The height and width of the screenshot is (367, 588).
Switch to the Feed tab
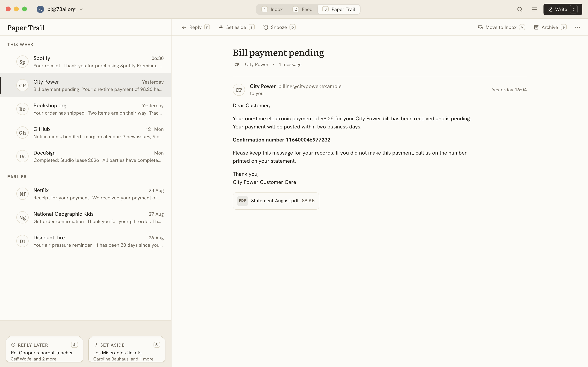coord(303,9)
